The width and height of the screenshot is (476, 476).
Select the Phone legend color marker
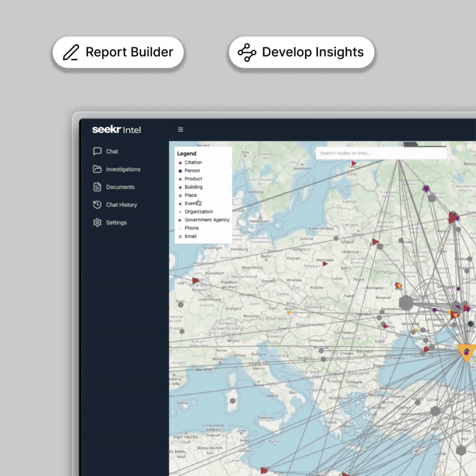tap(180, 228)
